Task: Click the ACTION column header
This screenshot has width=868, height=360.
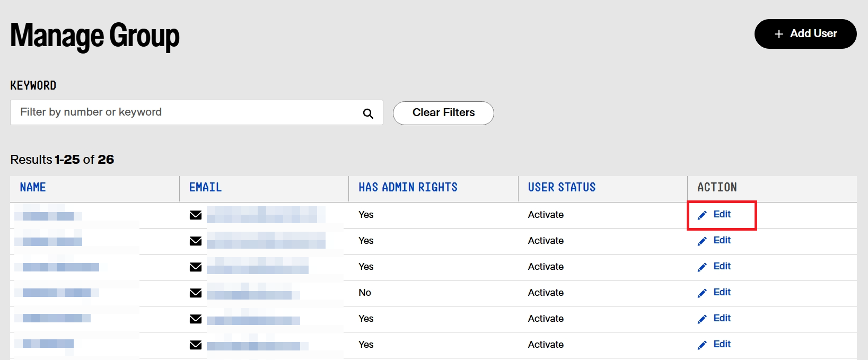Action: pyautogui.click(x=717, y=187)
